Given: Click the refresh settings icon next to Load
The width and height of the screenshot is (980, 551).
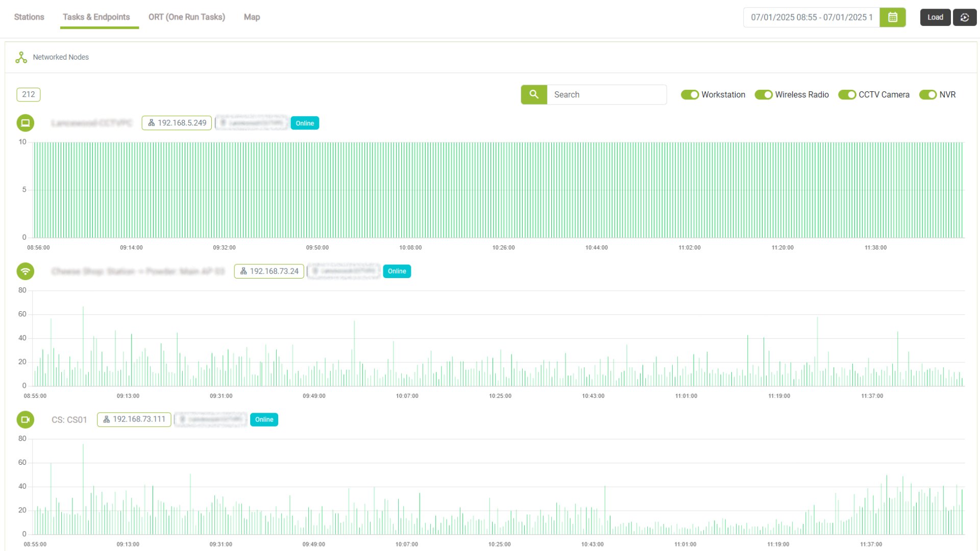Looking at the screenshot, I should click(964, 17).
